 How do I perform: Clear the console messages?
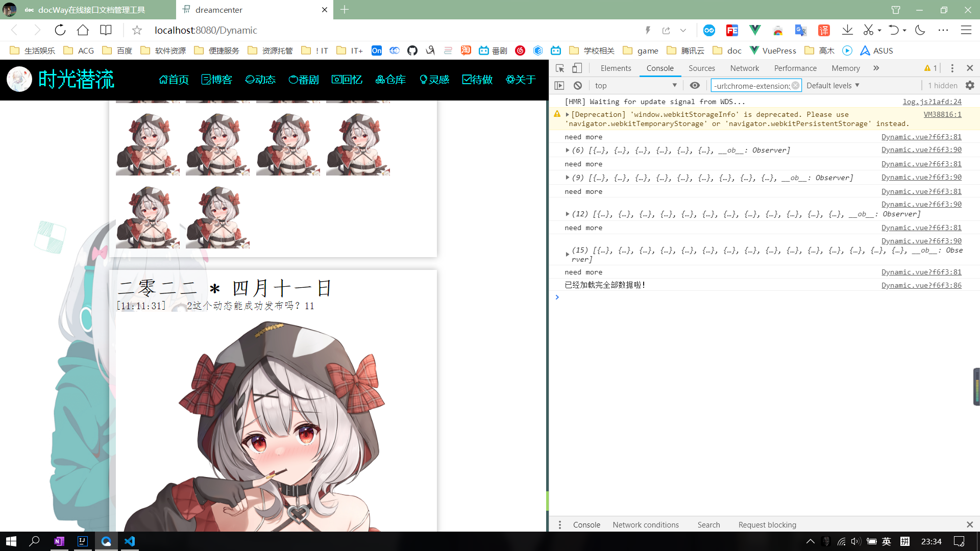tap(578, 85)
